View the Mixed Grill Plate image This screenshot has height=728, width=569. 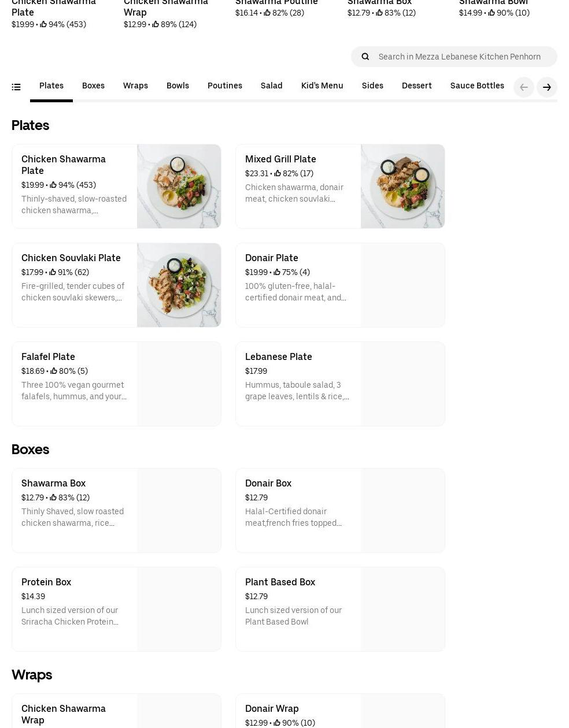(x=402, y=186)
